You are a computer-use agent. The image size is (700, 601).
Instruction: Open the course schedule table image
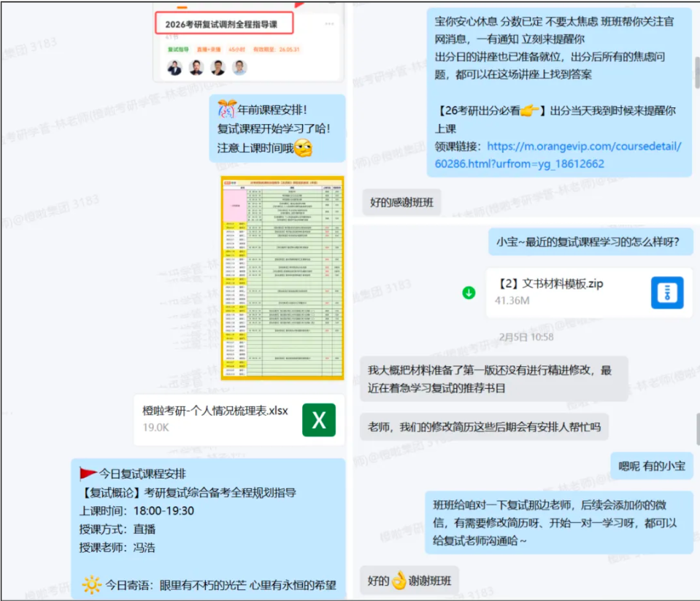(x=282, y=278)
